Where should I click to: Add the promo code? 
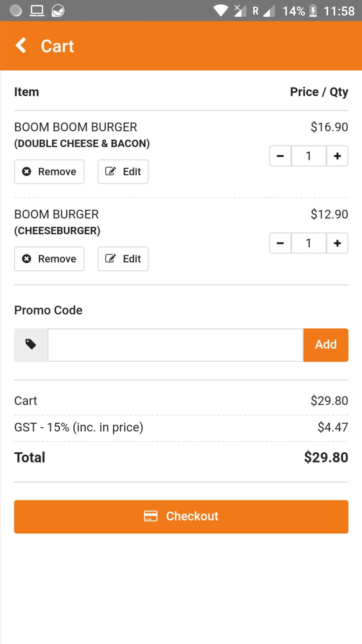click(326, 345)
